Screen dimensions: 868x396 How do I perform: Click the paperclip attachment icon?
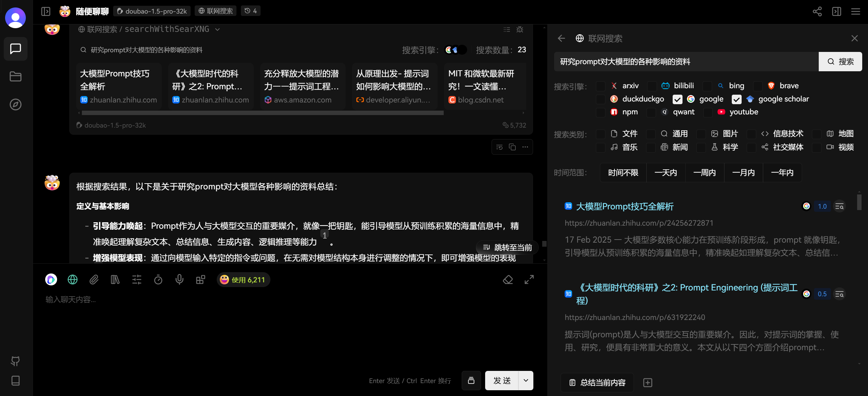point(94,280)
